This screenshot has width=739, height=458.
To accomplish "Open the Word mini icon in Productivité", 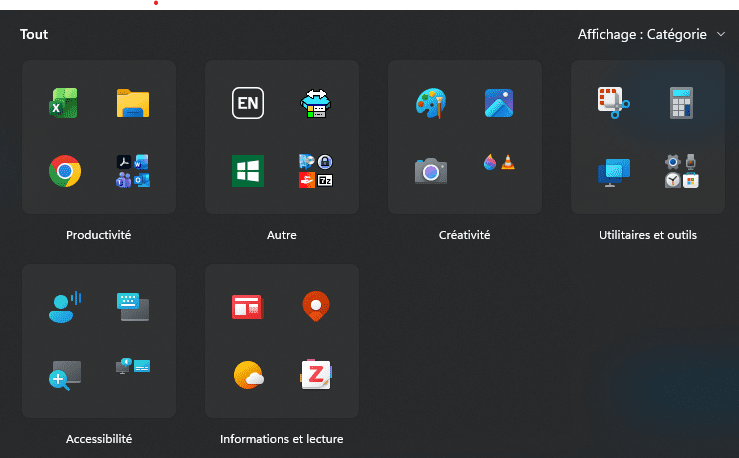I will click(141, 162).
